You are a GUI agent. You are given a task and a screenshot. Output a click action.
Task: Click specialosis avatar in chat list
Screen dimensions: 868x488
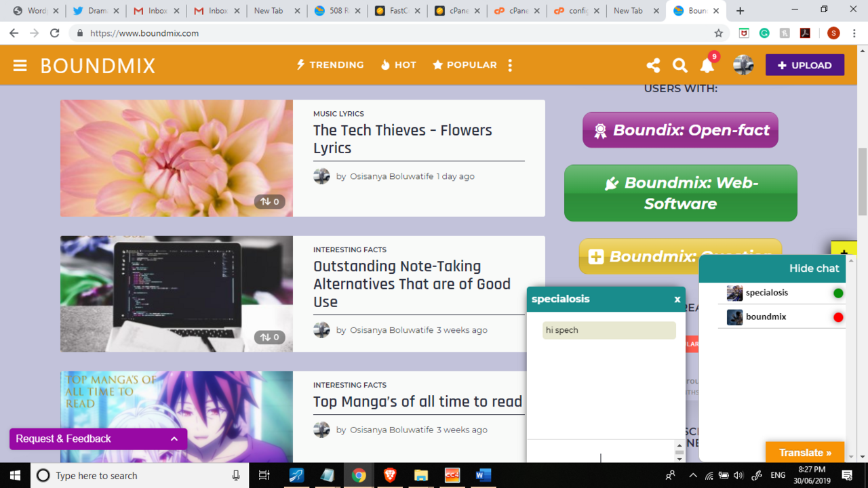pyautogui.click(x=734, y=293)
